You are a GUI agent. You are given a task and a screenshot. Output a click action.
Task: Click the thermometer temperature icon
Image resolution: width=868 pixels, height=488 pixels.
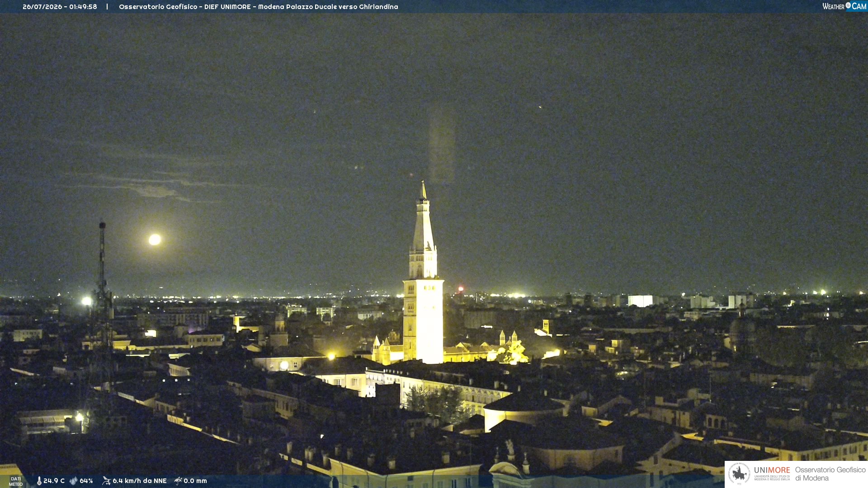tap(39, 481)
